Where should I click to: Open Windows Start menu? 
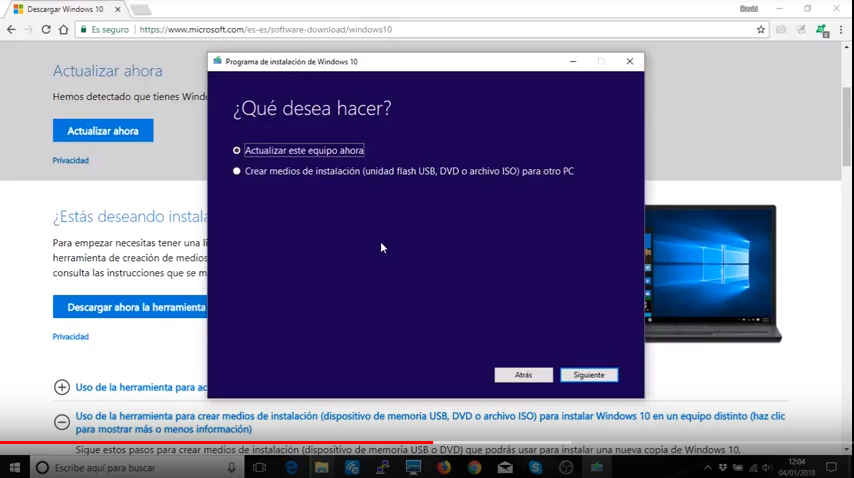(x=15, y=467)
